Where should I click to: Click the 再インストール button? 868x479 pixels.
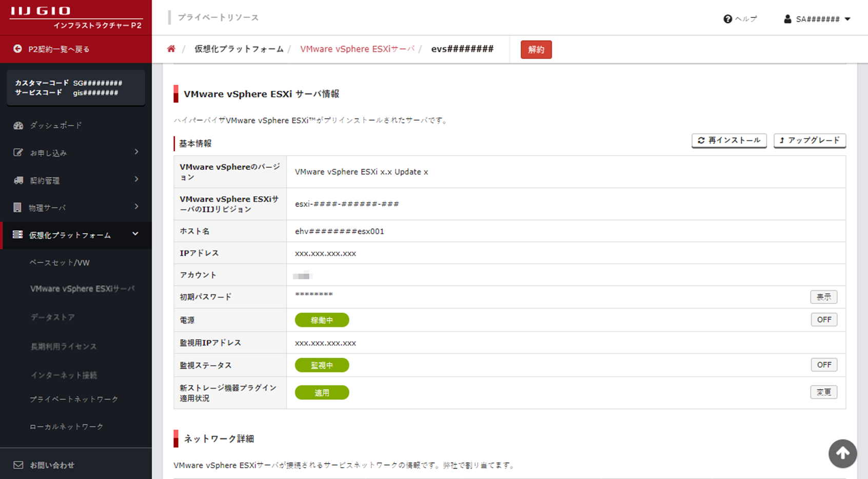tap(729, 140)
